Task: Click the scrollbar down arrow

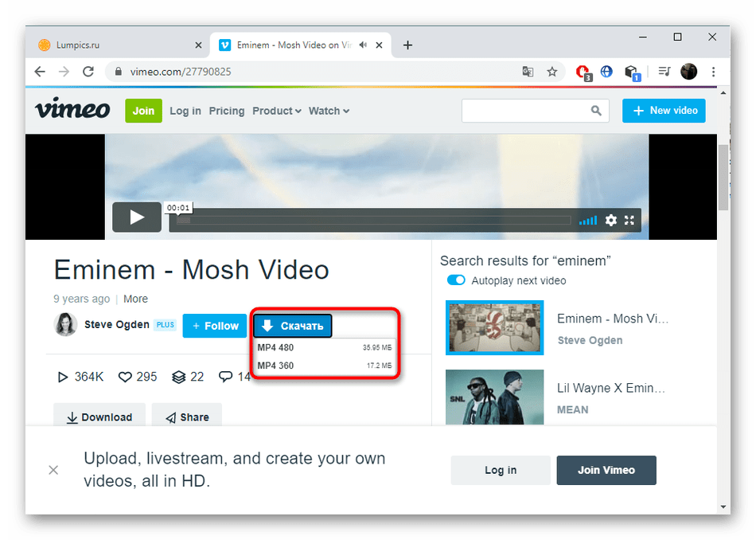Action: (723, 507)
